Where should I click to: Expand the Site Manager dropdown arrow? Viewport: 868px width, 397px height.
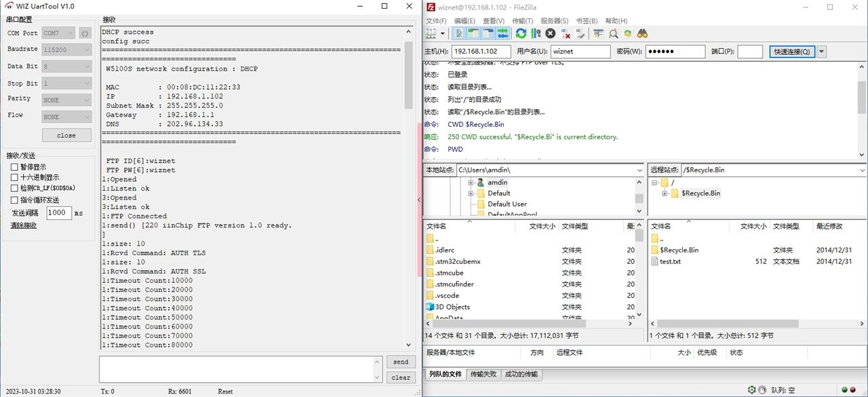coord(443,33)
